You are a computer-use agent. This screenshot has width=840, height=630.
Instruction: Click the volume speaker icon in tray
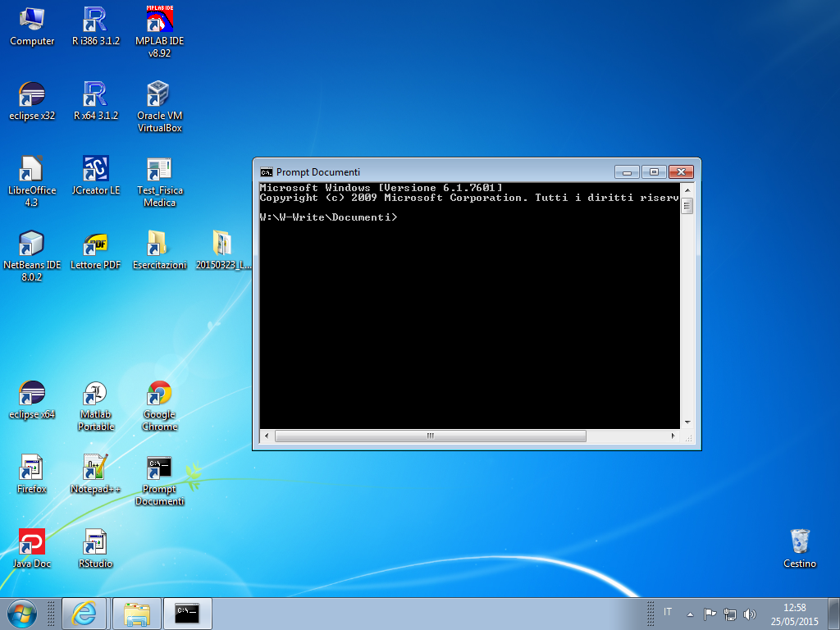click(749, 614)
